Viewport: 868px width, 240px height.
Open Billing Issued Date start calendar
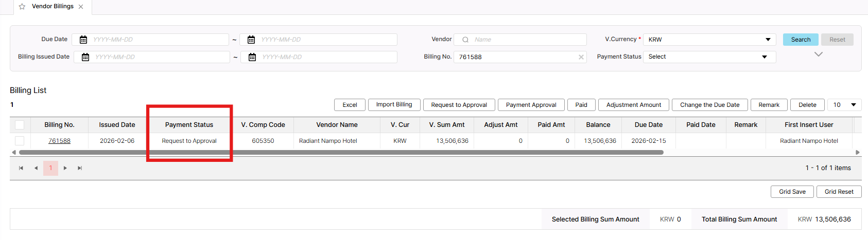85,57
